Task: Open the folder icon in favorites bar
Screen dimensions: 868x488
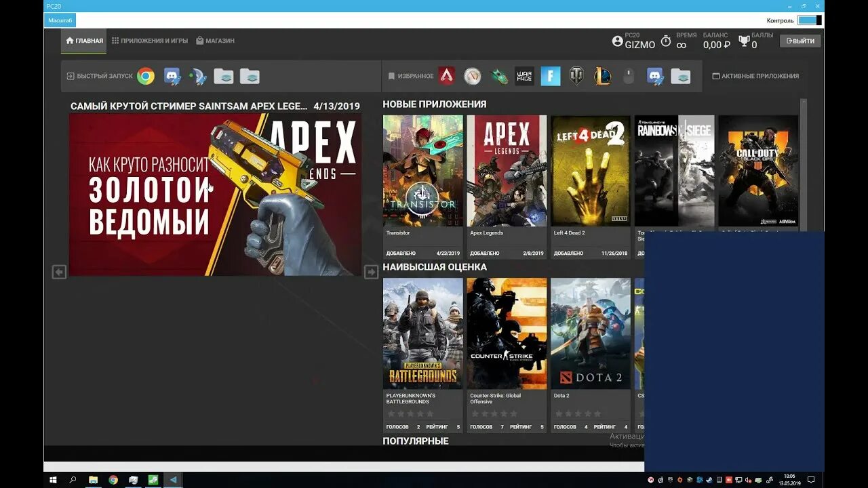Action: coord(681,76)
